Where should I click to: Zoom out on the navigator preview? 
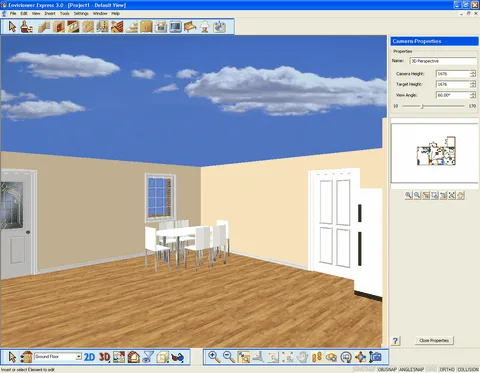pos(417,195)
